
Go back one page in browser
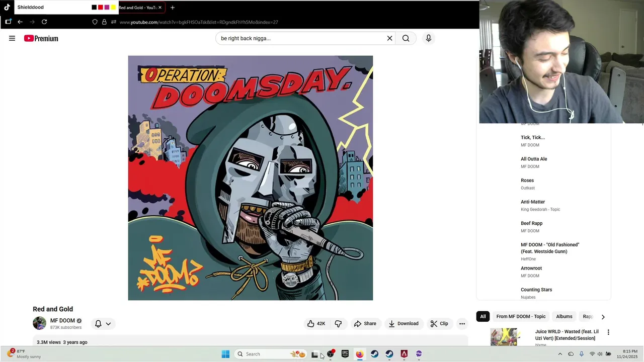coord(20,22)
